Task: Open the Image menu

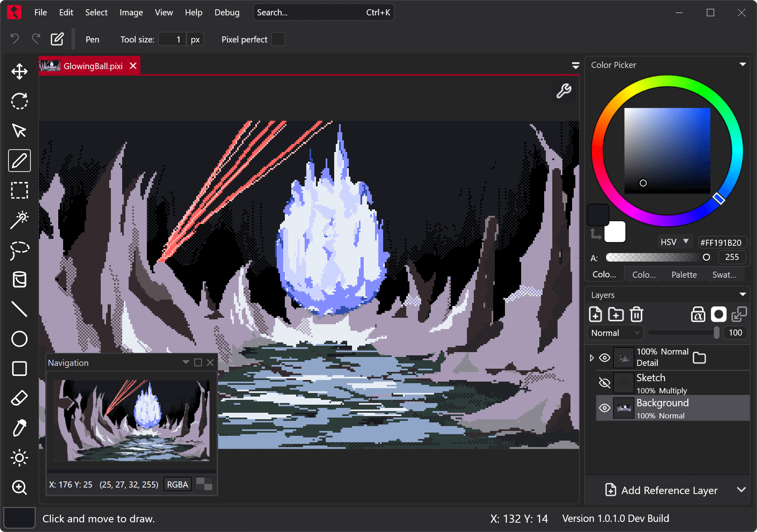Action: click(x=131, y=13)
